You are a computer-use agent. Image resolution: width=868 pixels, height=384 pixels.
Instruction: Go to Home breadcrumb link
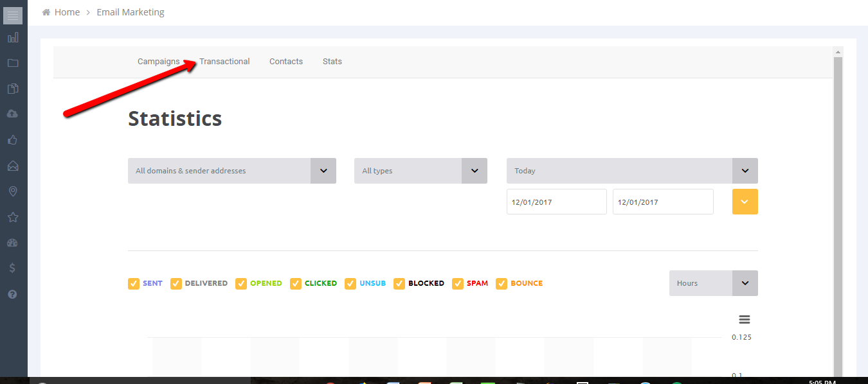[67, 12]
